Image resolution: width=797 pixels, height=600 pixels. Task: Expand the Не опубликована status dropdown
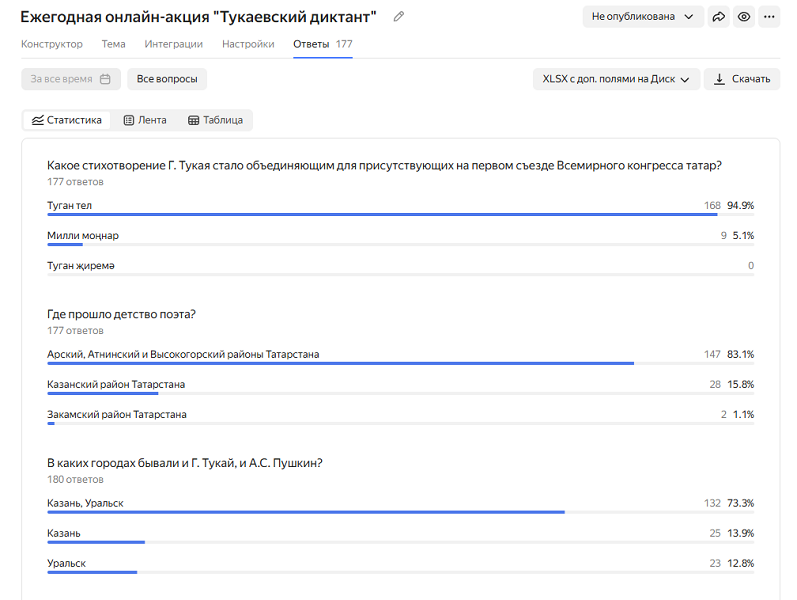click(x=643, y=17)
